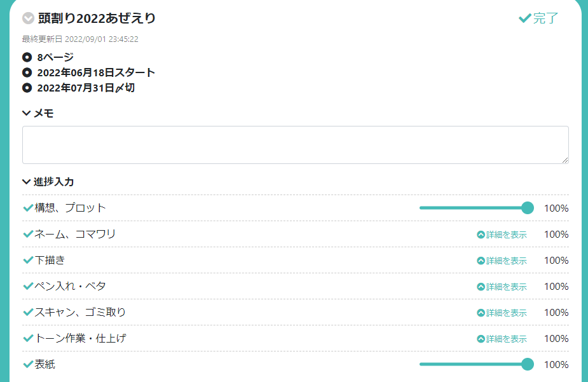Click checkmark icon beside 下描き

[28, 260]
